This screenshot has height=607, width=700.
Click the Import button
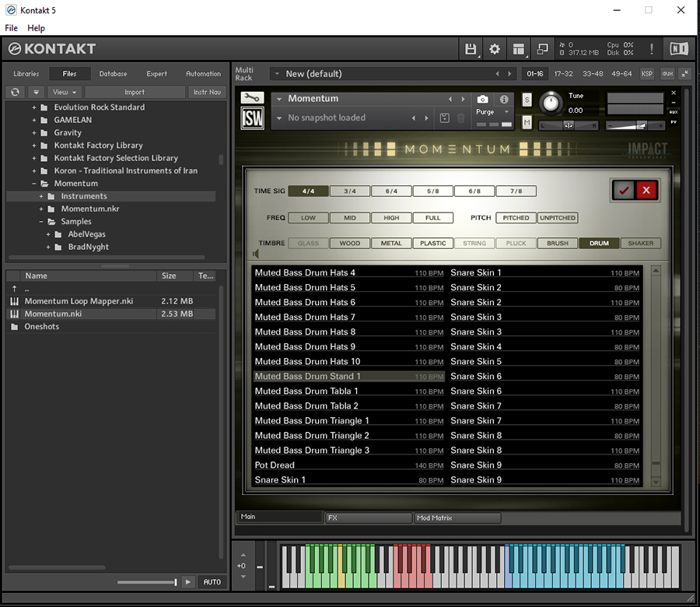(x=135, y=92)
